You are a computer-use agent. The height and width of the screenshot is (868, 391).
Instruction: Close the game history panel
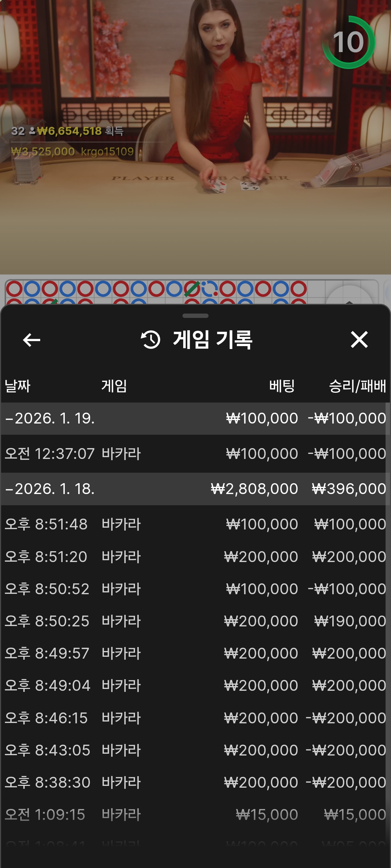pyautogui.click(x=359, y=340)
